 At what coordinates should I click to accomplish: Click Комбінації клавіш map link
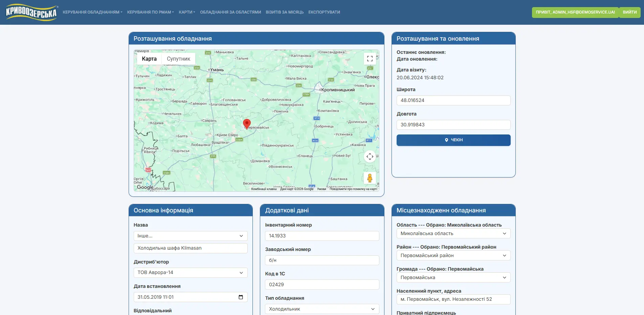coord(264,189)
